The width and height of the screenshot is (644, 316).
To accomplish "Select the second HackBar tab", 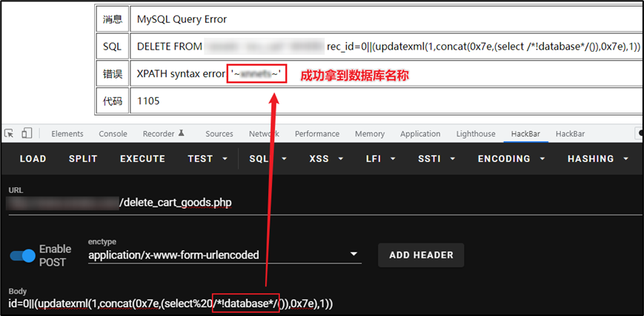I will pyautogui.click(x=571, y=134).
